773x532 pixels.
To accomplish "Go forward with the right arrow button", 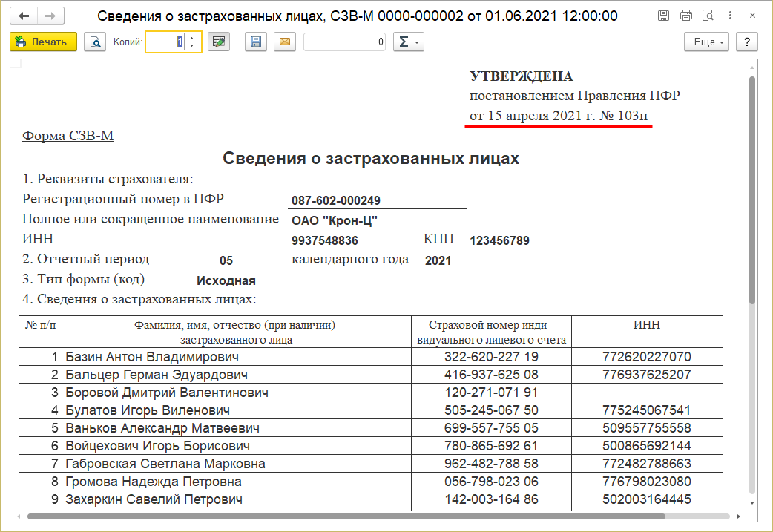I will pos(50,16).
